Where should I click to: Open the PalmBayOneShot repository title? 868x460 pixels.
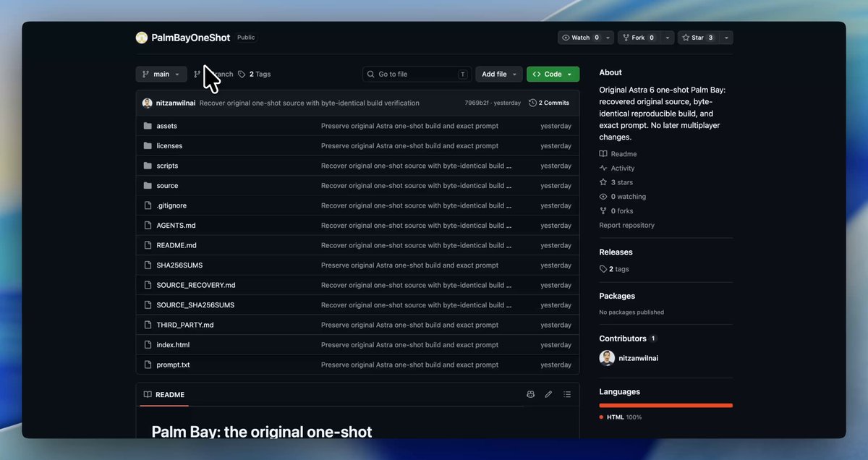coord(190,38)
